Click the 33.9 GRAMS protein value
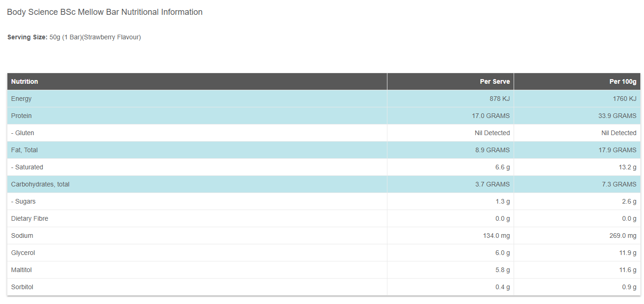Screen dimensions: 644x304 pyautogui.click(x=617, y=116)
